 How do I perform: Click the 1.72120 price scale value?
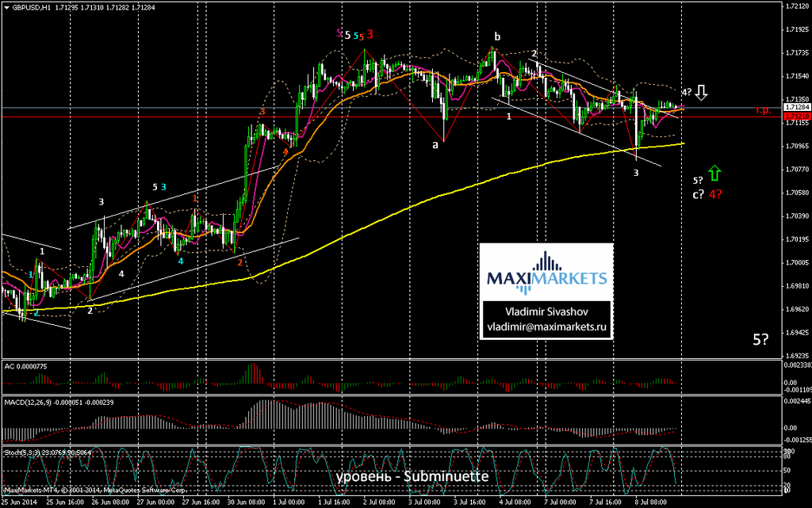pyautogui.click(x=798, y=6)
